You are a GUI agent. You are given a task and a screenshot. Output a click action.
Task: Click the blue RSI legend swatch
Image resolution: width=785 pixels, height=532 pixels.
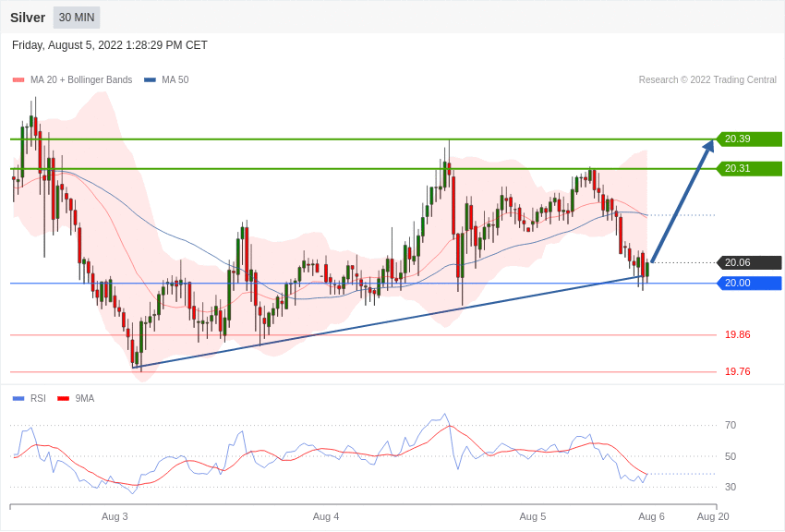18,398
